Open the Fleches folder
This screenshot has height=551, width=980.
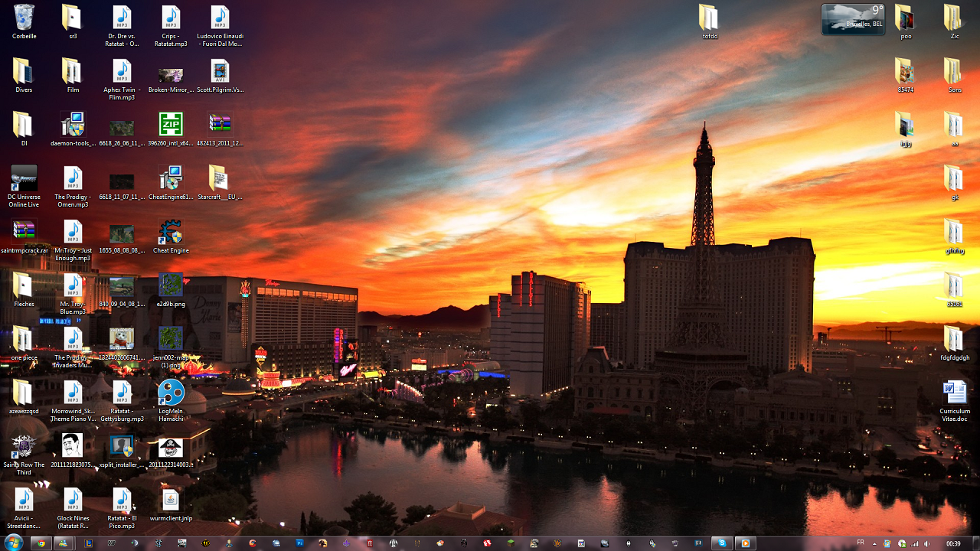(24, 289)
